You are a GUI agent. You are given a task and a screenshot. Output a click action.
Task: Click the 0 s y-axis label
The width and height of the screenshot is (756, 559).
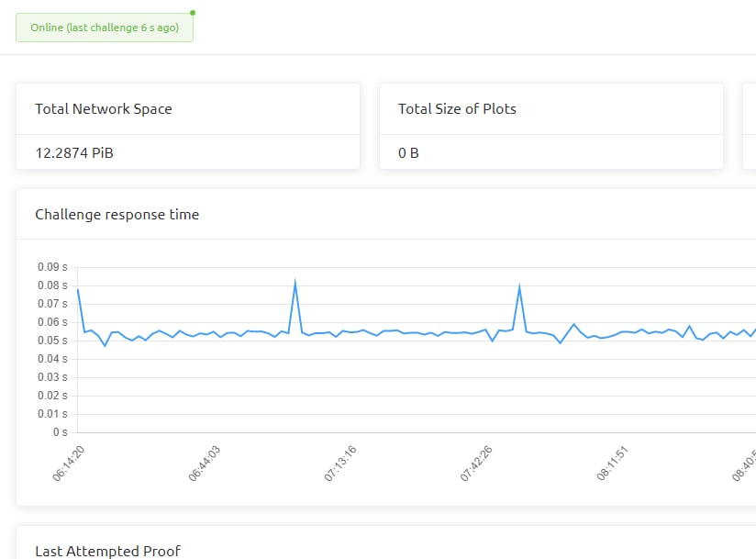pyautogui.click(x=60, y=432)
